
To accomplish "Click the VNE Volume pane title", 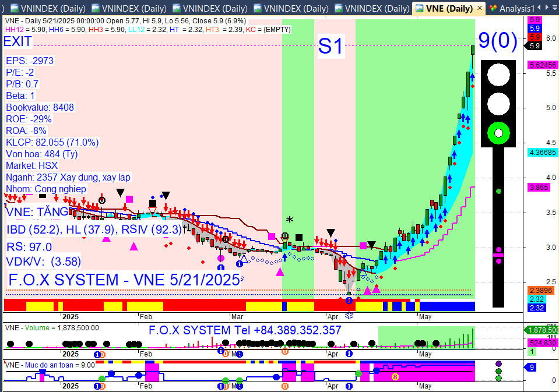I will [52, 328].
